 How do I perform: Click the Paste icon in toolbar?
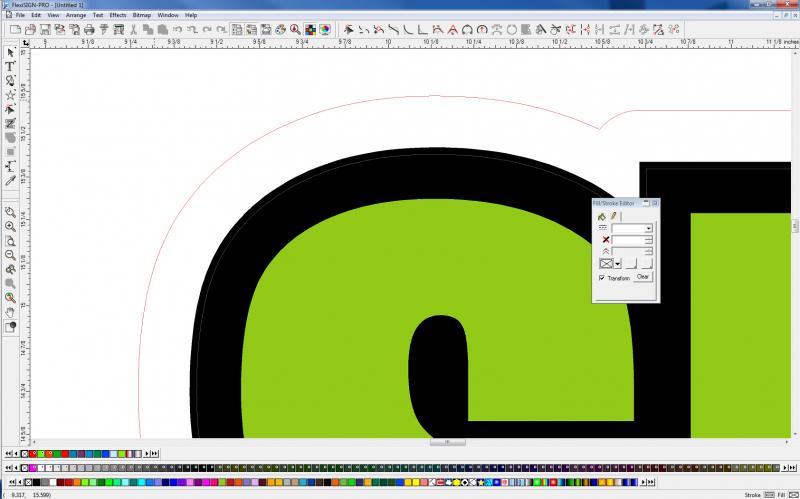point(163,30)
